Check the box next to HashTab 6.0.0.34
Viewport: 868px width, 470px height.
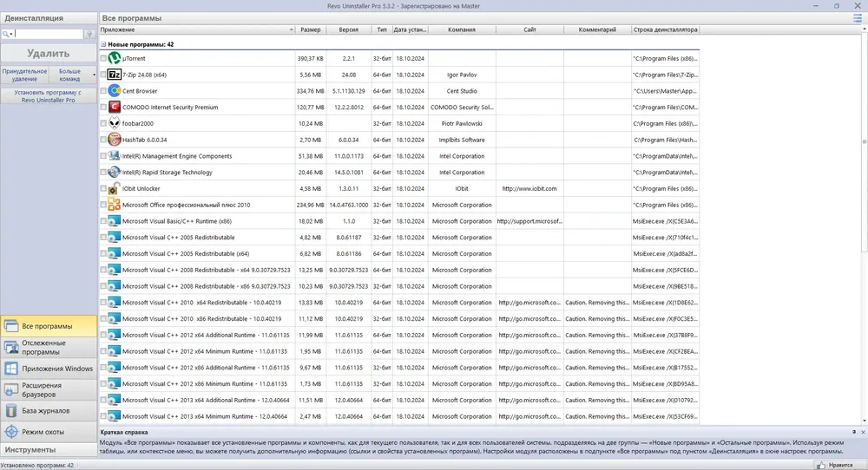103,140
